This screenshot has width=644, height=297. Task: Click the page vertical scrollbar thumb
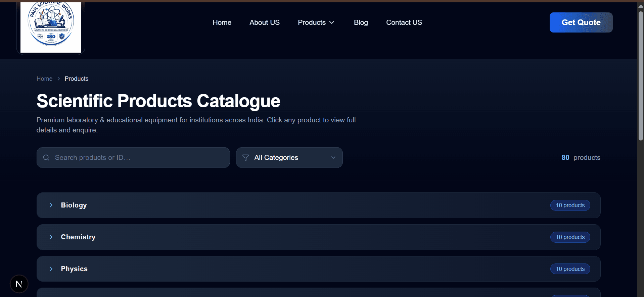pos(641,75)
